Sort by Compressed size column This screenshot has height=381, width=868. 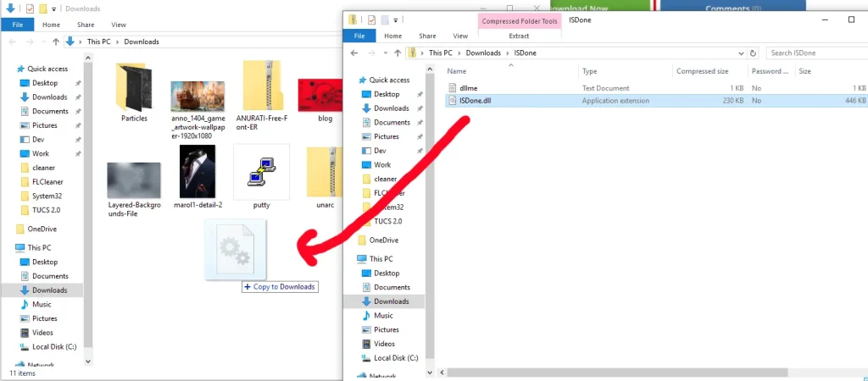point(702,71)
